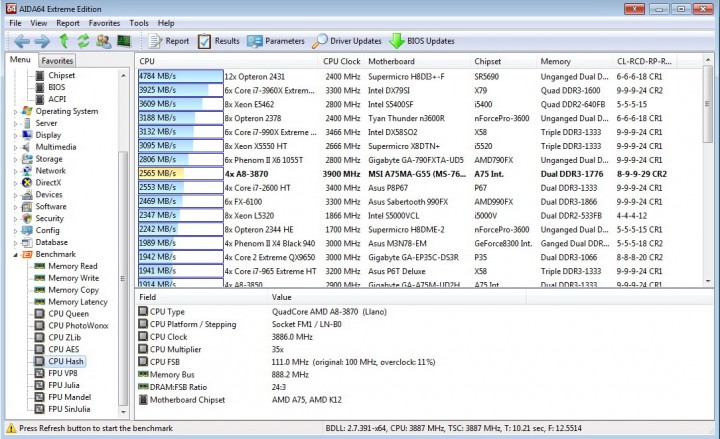Open FPU Julia benchmark
Image resolution: width=720 pixels, height=439 pixels.
tap(63, 385)
